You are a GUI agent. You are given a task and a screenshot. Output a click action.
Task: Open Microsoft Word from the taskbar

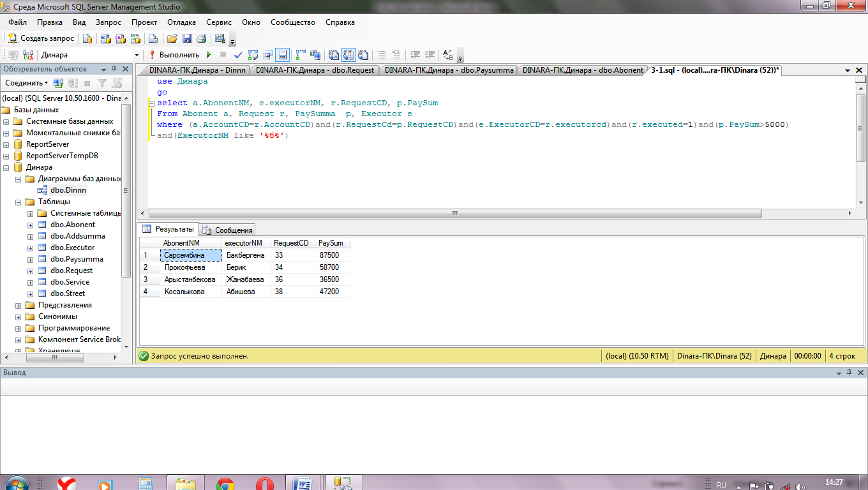[x=304, y=484]
